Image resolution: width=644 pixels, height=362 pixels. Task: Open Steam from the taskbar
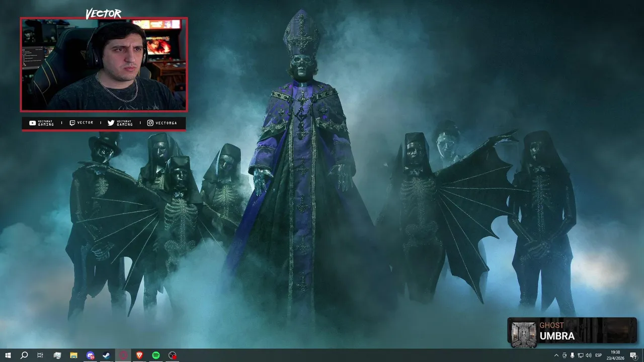click(x=106, y=355)
